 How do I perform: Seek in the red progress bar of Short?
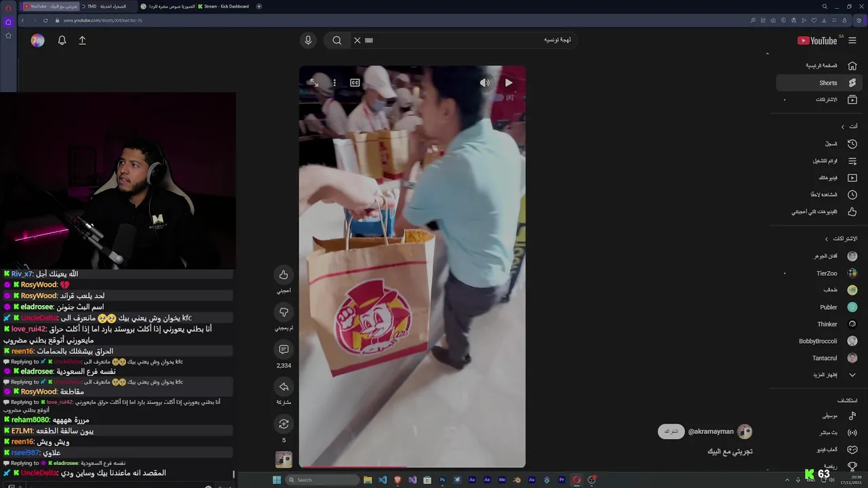[x=412, y=467]
